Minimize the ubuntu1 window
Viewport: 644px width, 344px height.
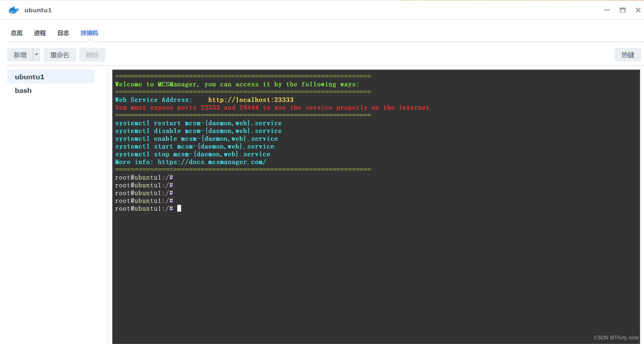click(x=607, y=10)
